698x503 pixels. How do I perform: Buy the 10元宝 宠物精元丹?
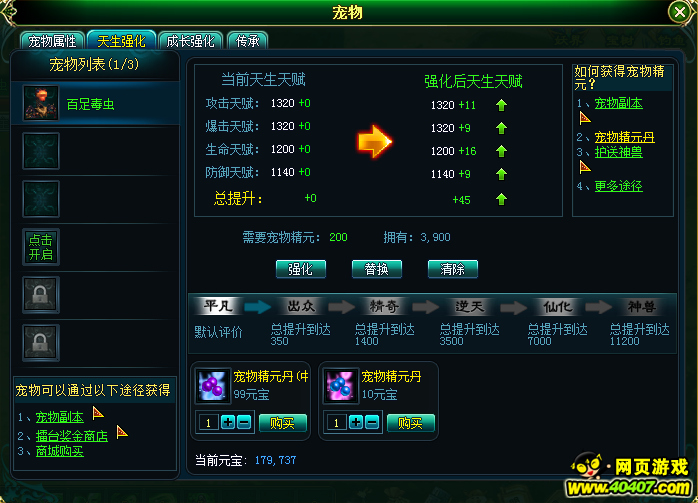pos(410,422)
